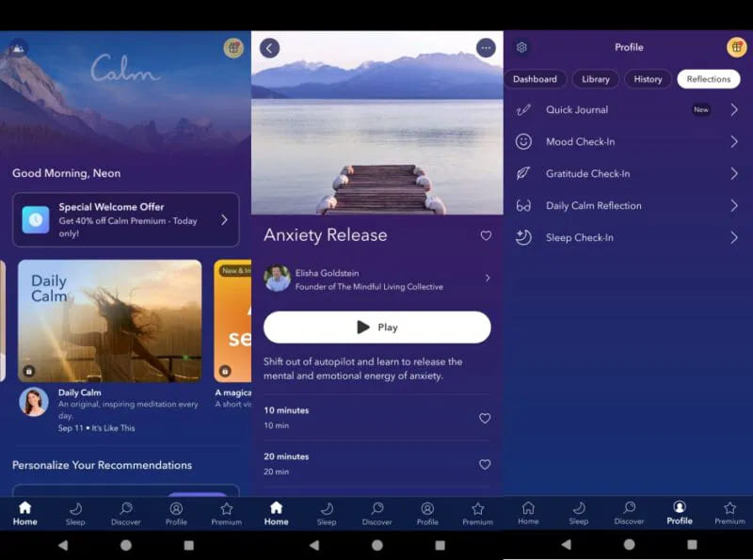Tap Android home button under the middle screen
This screenshot has height=560, width=753.
377,545
